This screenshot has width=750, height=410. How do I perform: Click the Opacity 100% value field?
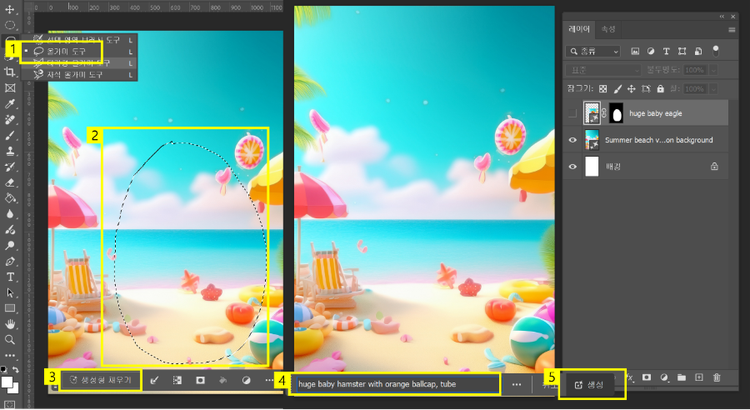[x=695, y=70]
